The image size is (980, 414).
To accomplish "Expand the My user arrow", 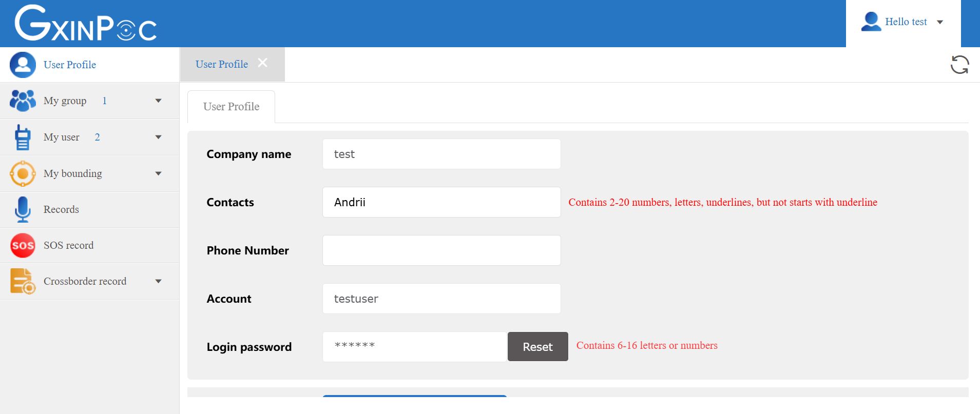I will [158, 137].
